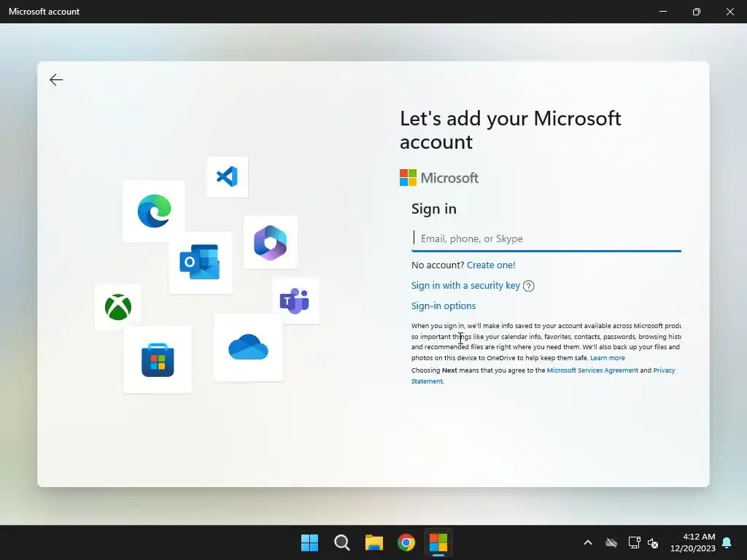Screen dimensions: 747x560
Task: Click the OneDrive cloud icon tile
Action: [x=248, y=347]
